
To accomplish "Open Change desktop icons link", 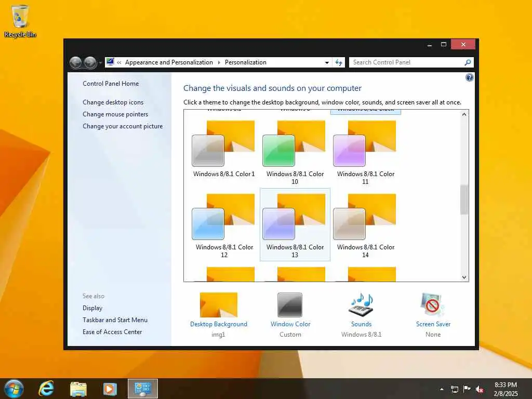I will [x=113, y=102].
